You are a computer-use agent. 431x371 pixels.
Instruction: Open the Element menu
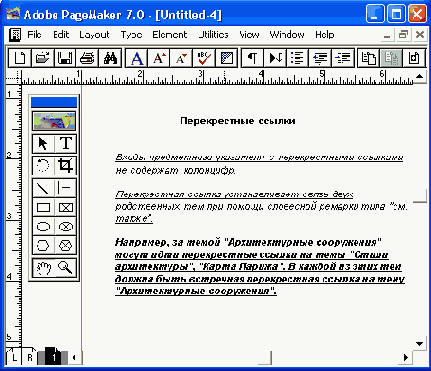click(170, 35)
